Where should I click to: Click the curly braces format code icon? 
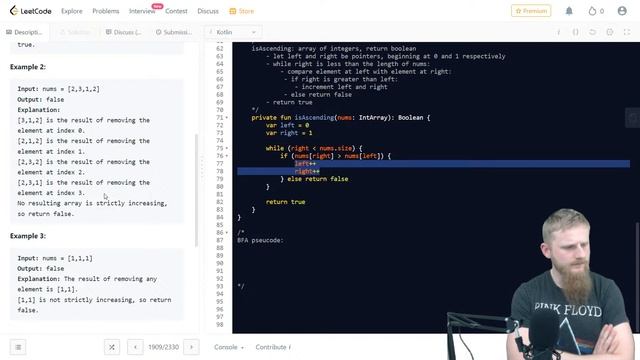click(576, 32)
